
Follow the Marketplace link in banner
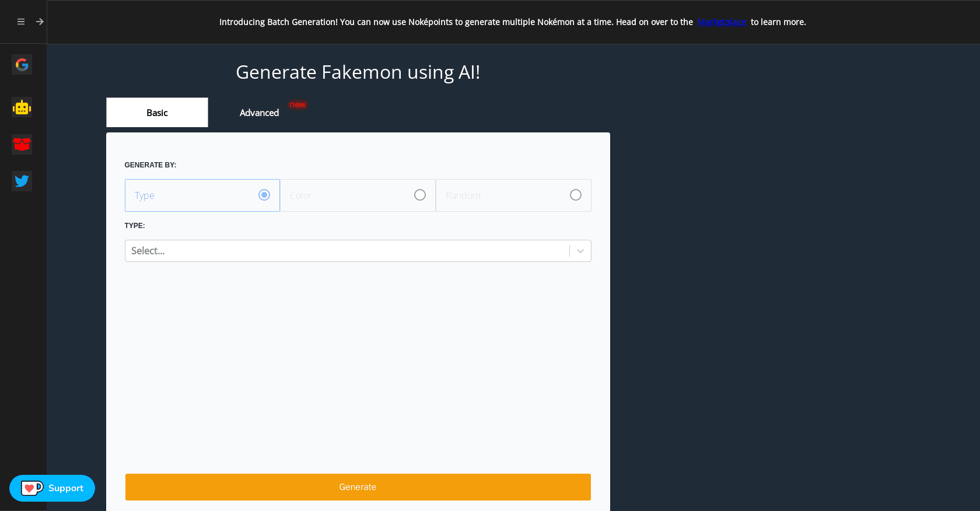coord(722,22)
